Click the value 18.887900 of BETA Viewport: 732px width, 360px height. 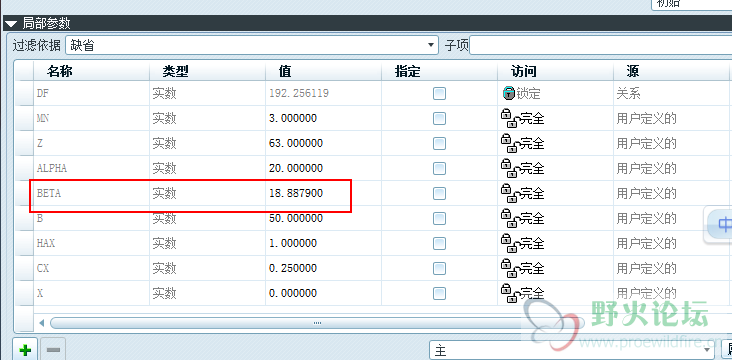[x=296, y=193]
